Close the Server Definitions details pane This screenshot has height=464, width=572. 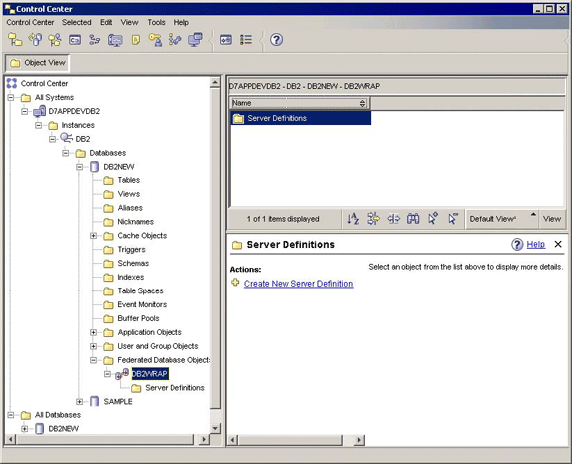pos(558,244)
